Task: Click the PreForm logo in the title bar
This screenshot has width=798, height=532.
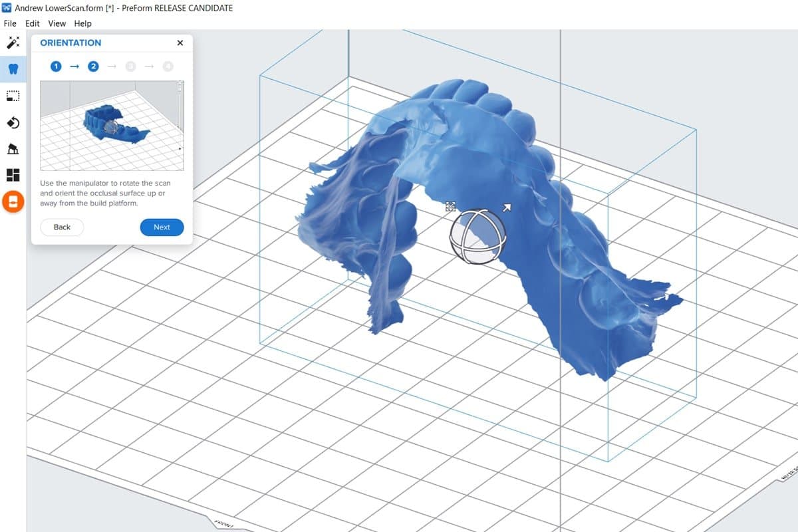Action: pos(7,7)
